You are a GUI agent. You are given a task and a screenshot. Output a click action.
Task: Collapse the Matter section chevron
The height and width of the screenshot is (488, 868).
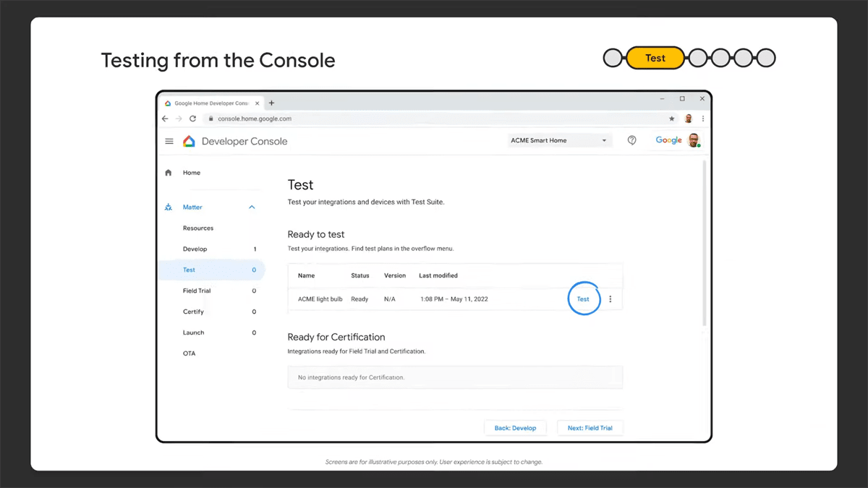click(252, 207)
